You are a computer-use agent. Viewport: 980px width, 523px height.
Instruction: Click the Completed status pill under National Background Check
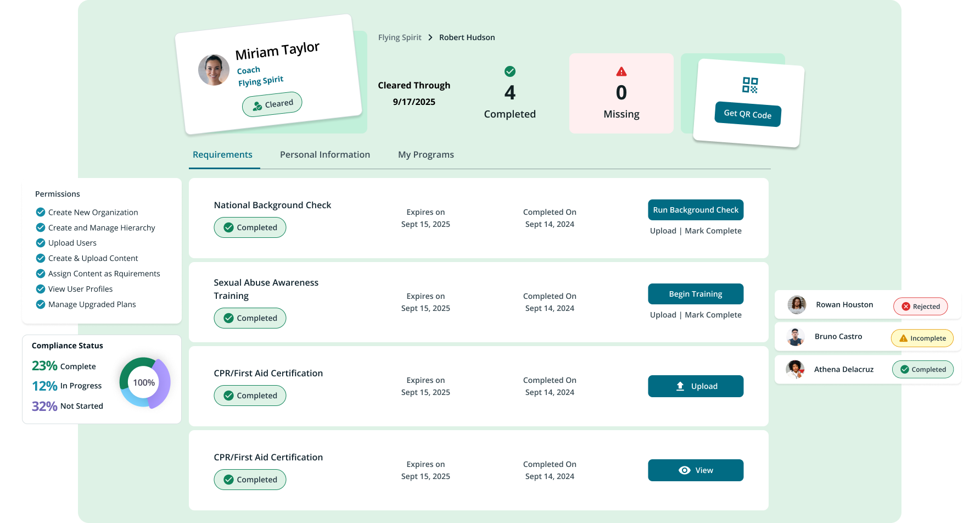click(250, 227)
